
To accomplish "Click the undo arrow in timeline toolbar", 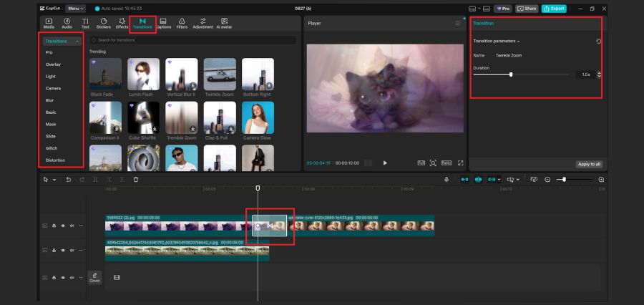I will point(68,180).
